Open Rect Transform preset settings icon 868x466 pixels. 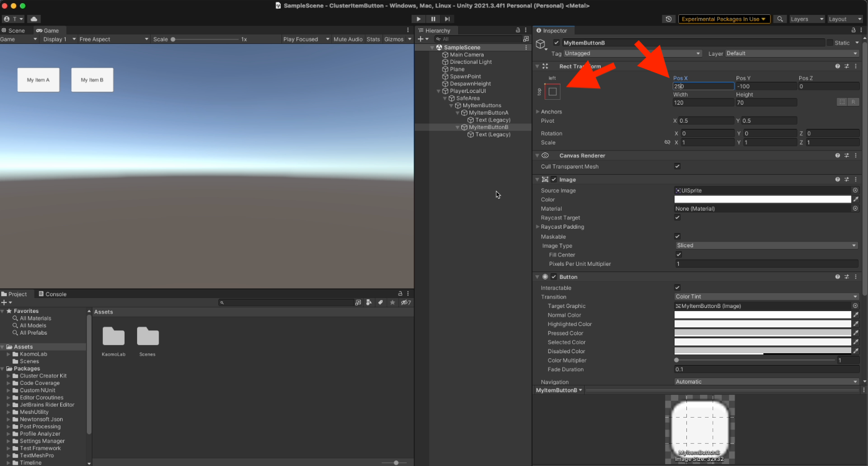click(847, 66)
